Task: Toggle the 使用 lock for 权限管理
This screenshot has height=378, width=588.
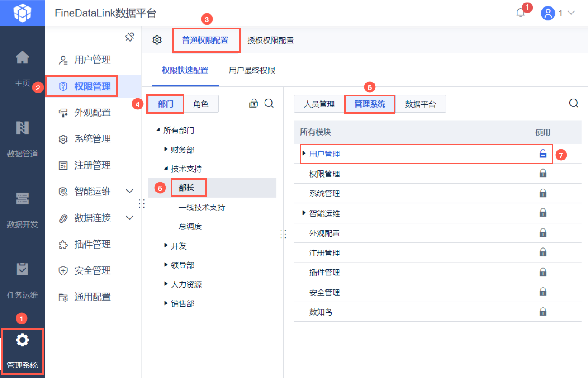Action: (x=543, y=173)
